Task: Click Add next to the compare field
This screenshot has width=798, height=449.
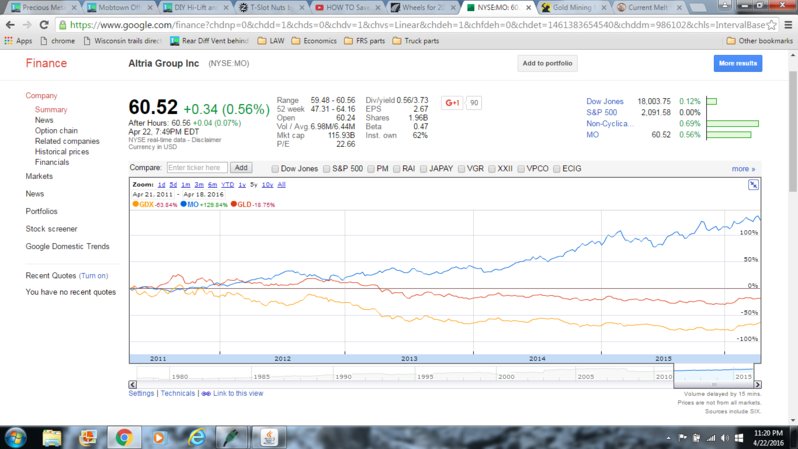Action: [x=241, y=167]
